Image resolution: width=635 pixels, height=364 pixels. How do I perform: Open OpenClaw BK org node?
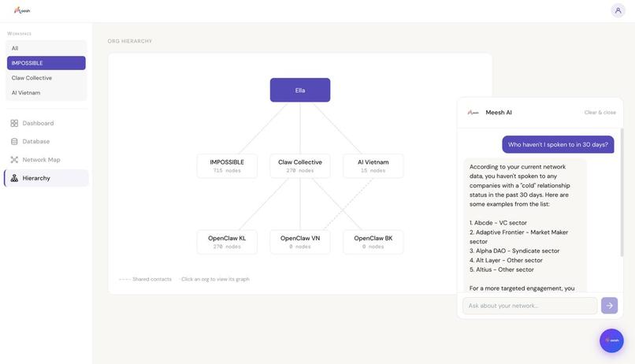[x=373, y=242]
